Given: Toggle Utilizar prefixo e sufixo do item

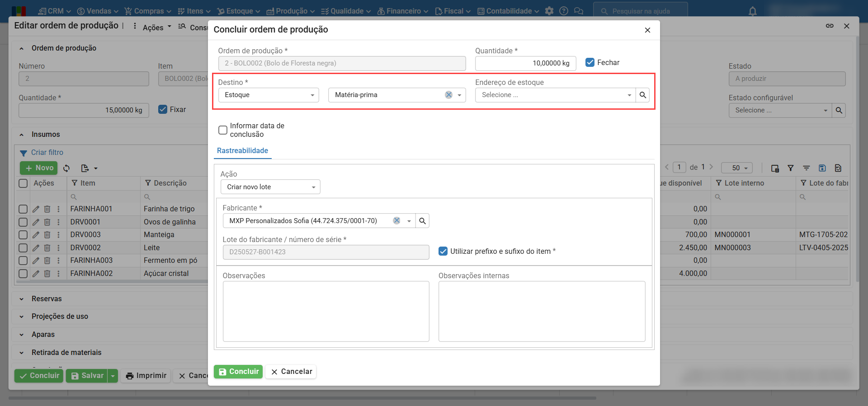Looking at the screenshot, I should tap(443, 251).
